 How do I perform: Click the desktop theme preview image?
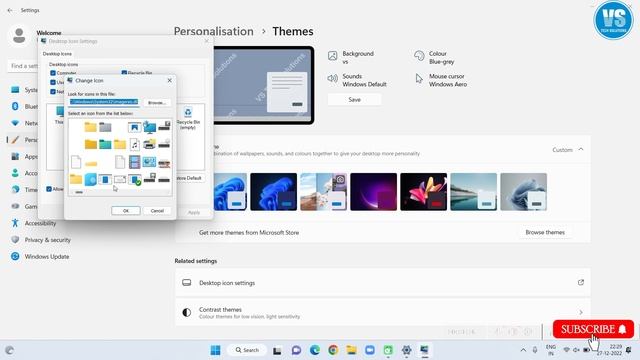point(264,85)
